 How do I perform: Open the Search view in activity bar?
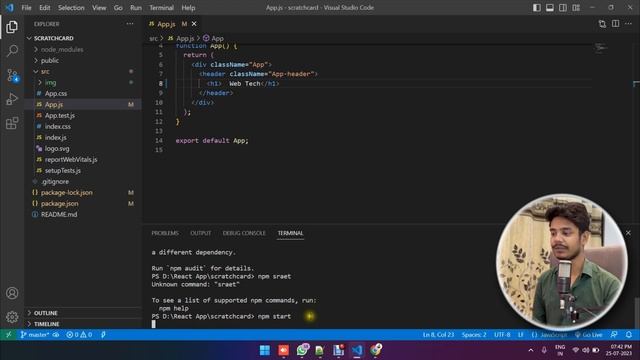pos(12,51)
